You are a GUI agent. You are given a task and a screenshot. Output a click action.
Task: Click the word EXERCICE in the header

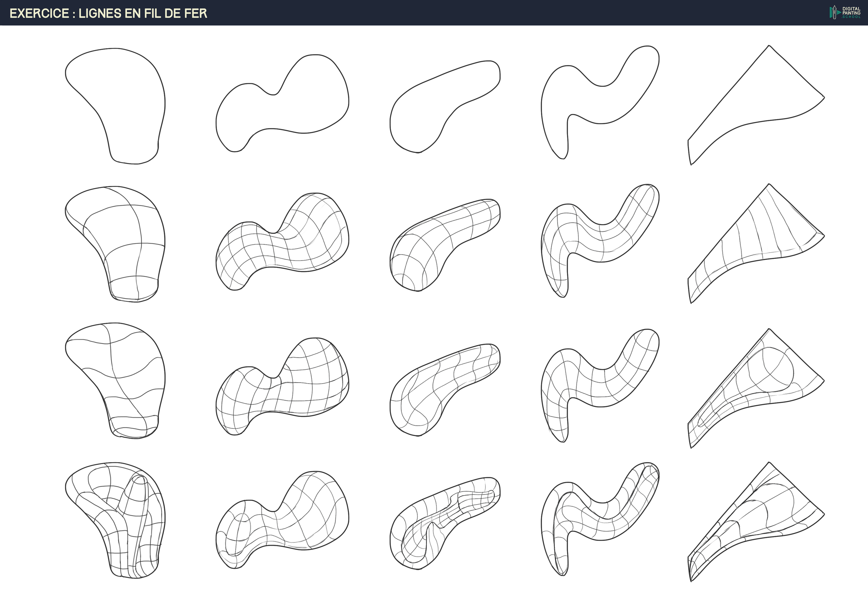click(x=39, y=13)
